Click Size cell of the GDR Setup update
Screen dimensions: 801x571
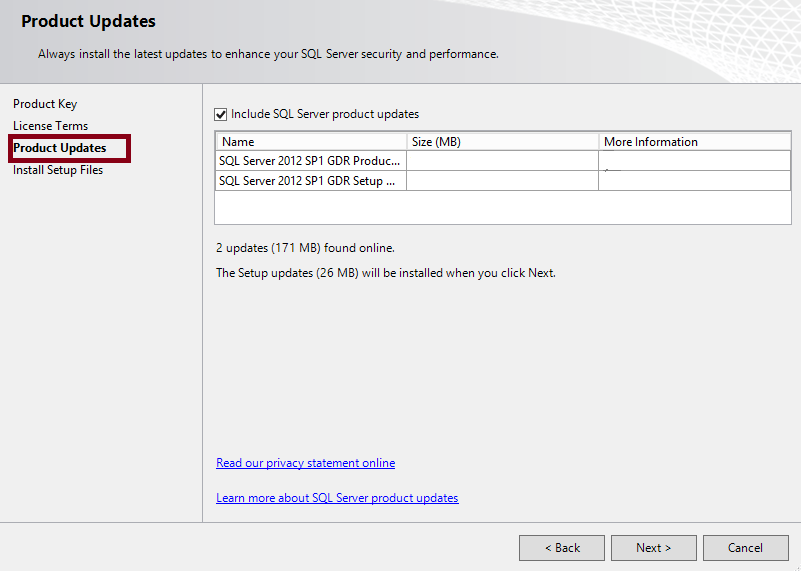click(x=502, y=181)
